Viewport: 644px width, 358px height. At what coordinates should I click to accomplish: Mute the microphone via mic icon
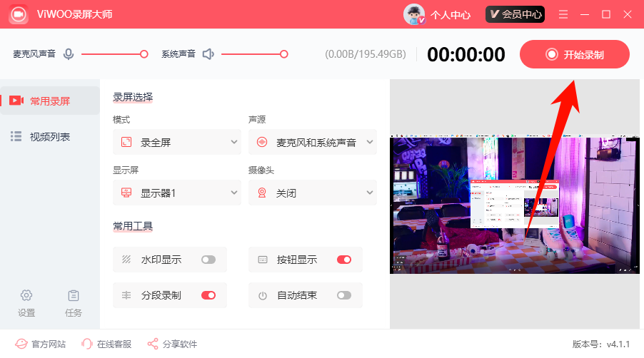(x=69, y=54)
